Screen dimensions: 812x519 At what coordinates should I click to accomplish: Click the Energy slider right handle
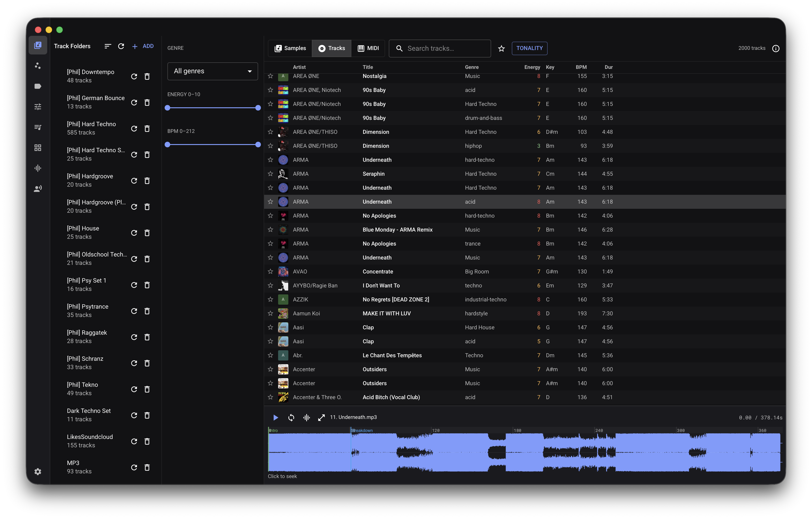point(258,108)
